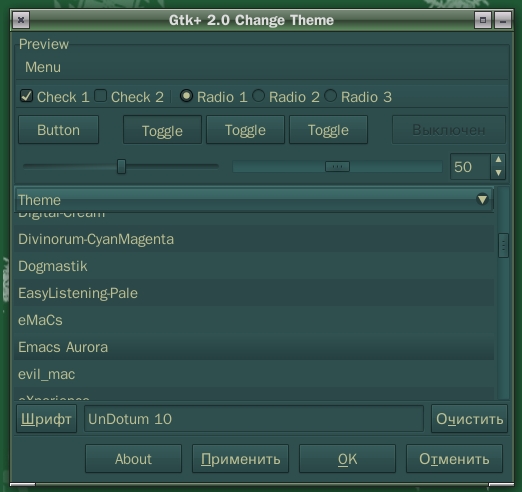
Task: Click the preview Button
Action: [58, 130]
